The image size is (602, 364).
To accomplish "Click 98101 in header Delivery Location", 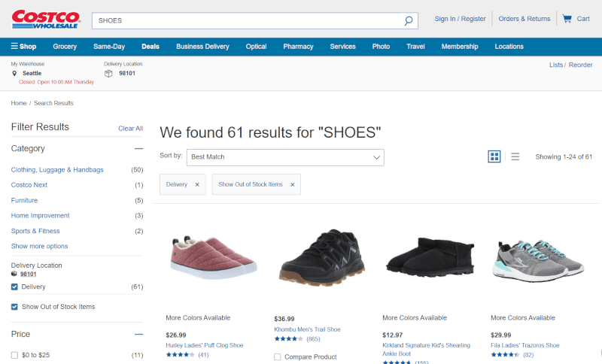I will point(127,73).
